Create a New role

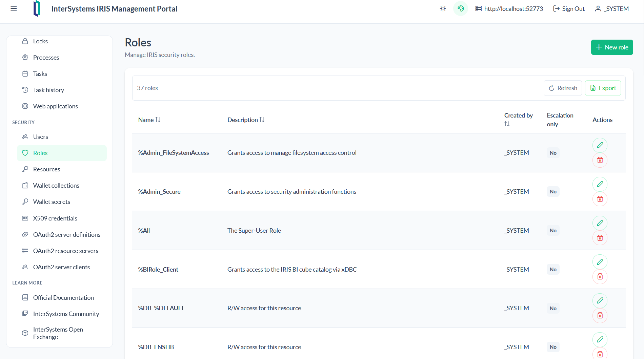pyautogui.click(x=612, y=47)
